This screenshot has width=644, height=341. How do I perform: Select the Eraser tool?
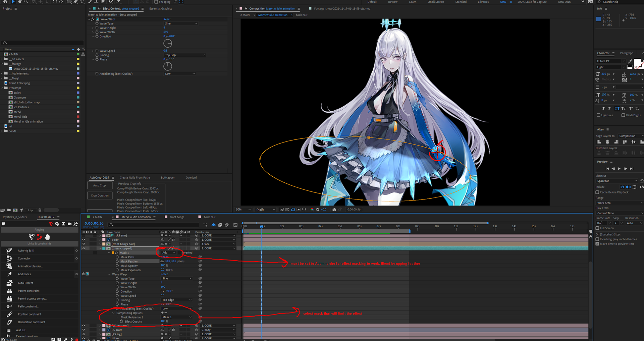pyautogui.click(x=103, y=2)
